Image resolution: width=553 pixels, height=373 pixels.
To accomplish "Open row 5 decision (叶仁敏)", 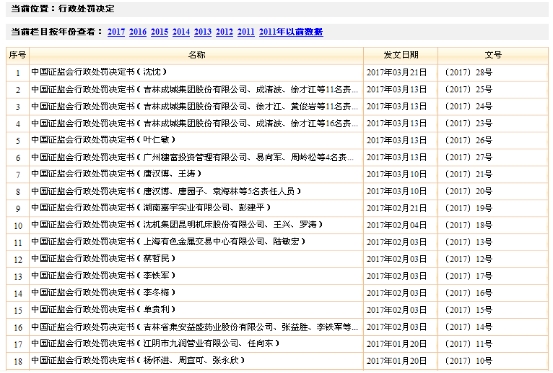I will point(103,140).
